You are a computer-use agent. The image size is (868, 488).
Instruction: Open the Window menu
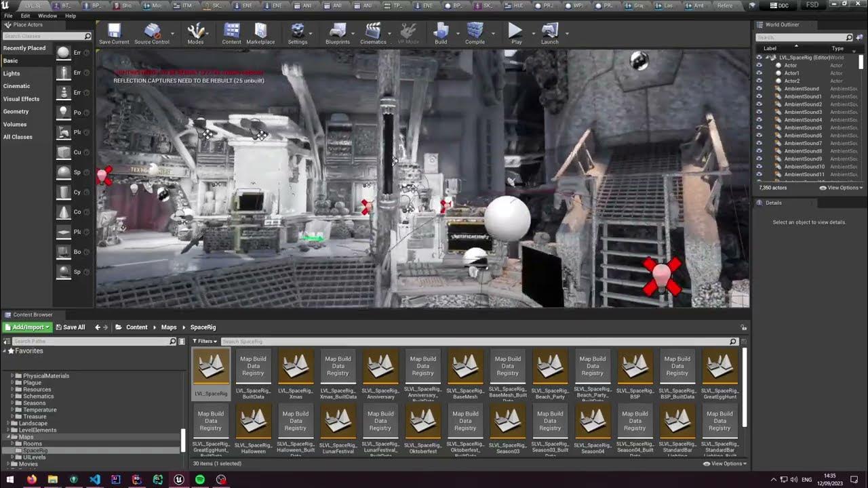tap(47, 16)
